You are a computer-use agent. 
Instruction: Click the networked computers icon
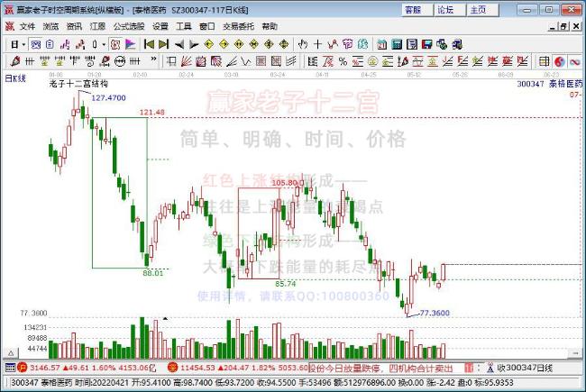[x=442, y=44]
